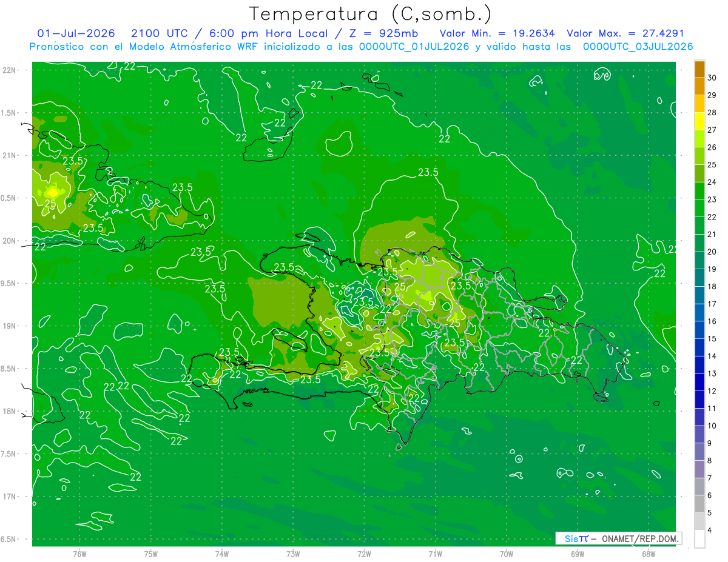
Task: Click the '0.5N' latitude axis label
Action: tap(9, 198)
